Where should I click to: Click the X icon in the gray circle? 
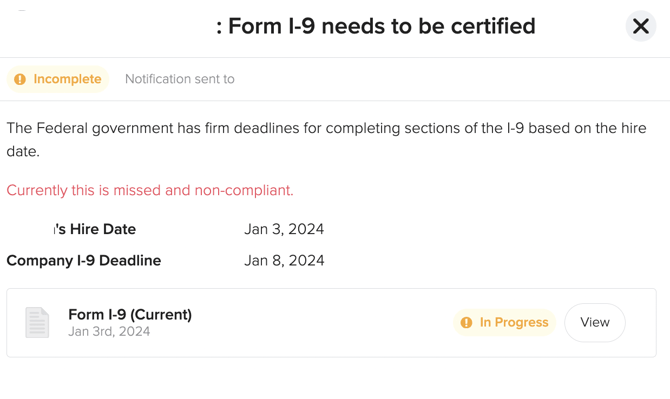[641, 26]
